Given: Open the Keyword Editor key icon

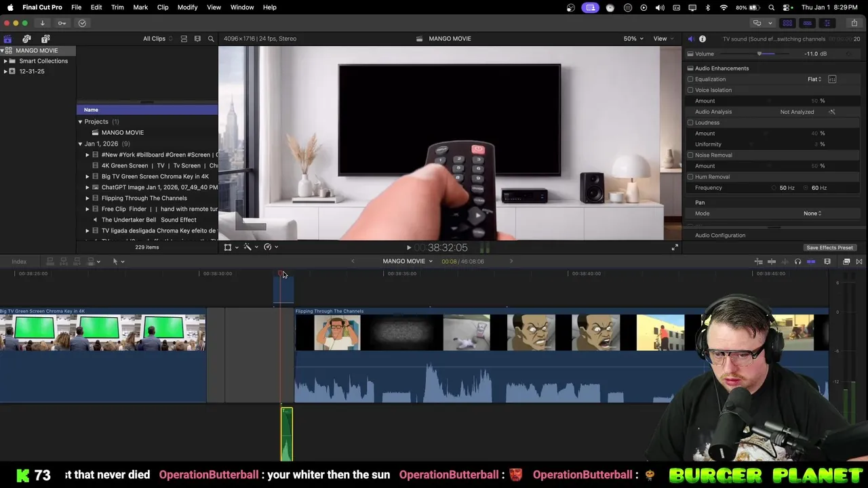Looking at the screenshot, I should click(62, 23).
